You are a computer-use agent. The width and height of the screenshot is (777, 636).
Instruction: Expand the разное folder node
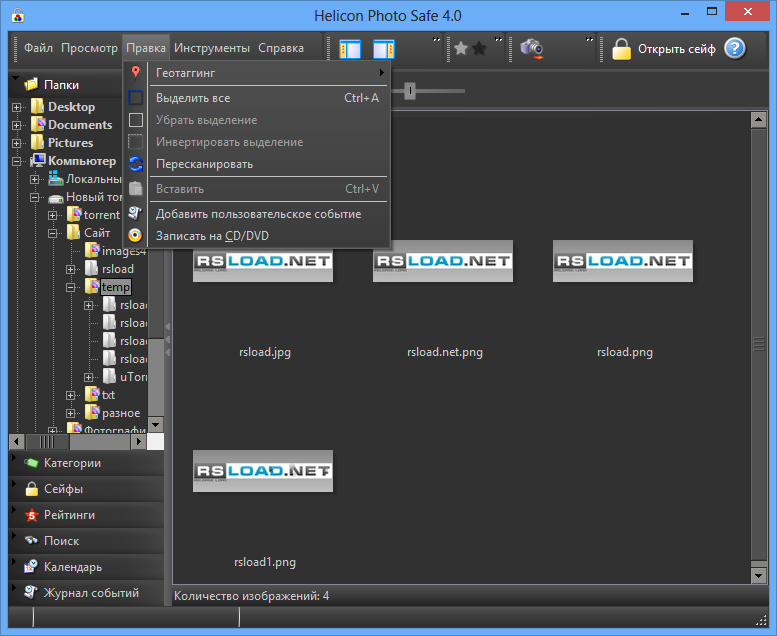(70, 413)
